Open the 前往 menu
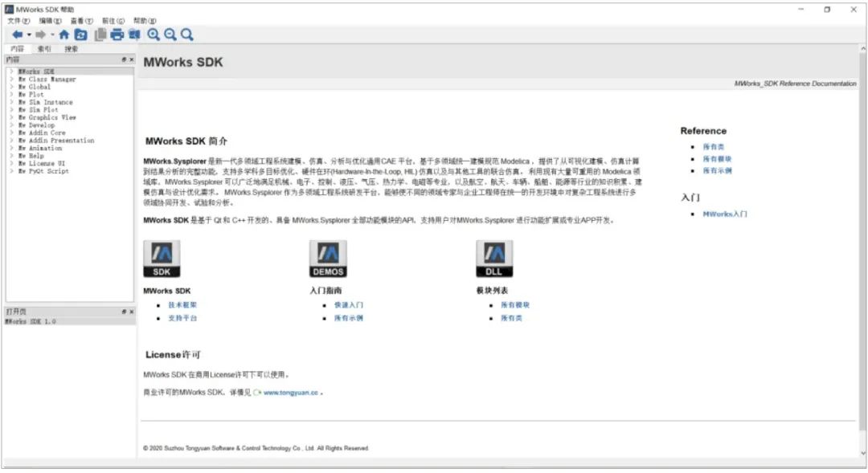 click(113, 21)
